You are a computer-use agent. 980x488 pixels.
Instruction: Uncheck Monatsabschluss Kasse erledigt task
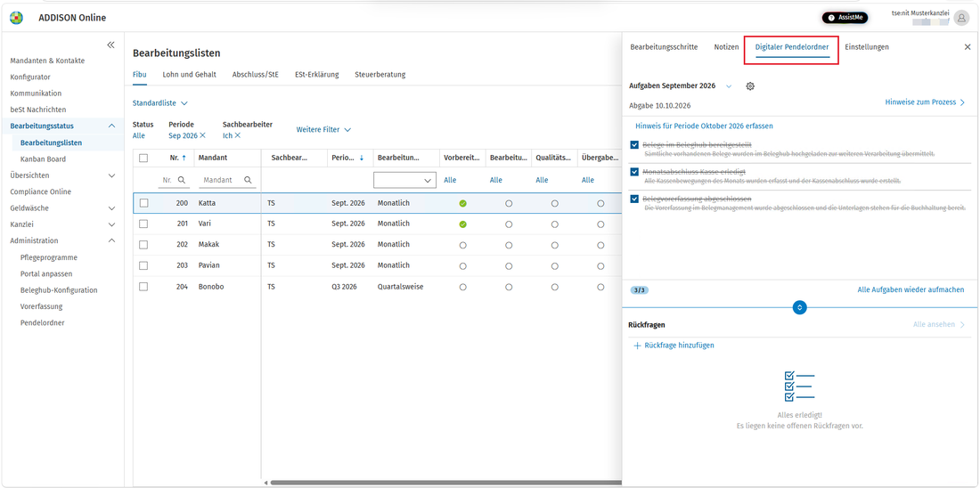coord(635,172)
